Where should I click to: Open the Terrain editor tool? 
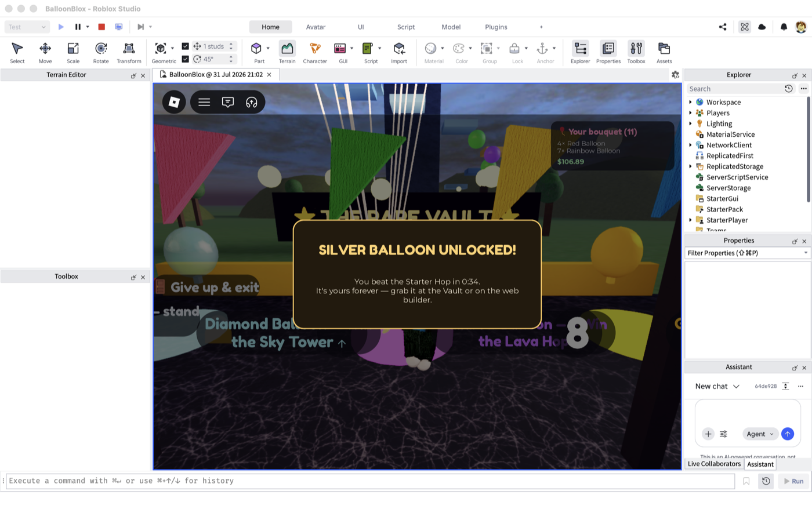pos(287,52)
